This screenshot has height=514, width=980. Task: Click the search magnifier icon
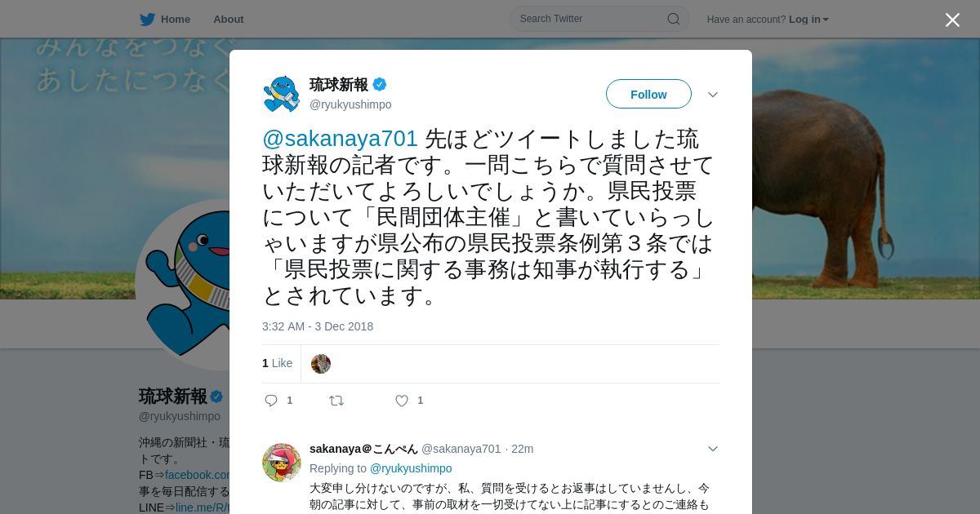coord(674,19)
